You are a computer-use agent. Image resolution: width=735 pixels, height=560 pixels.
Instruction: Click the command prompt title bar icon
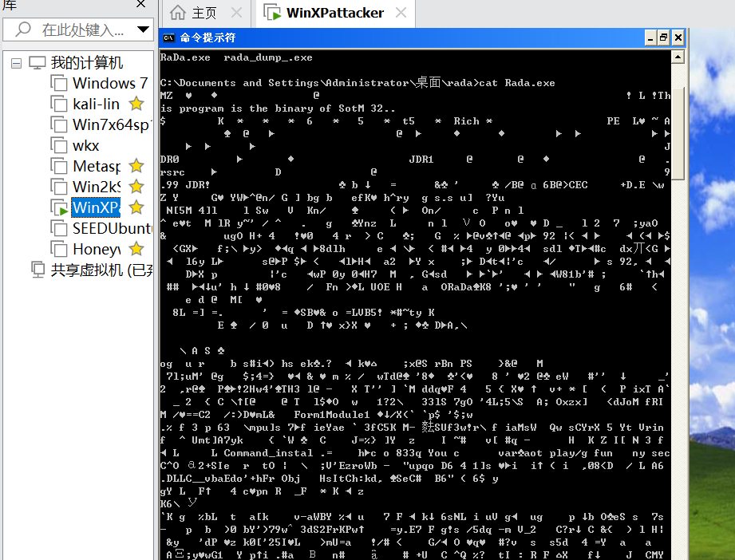(x=168, y=38)
